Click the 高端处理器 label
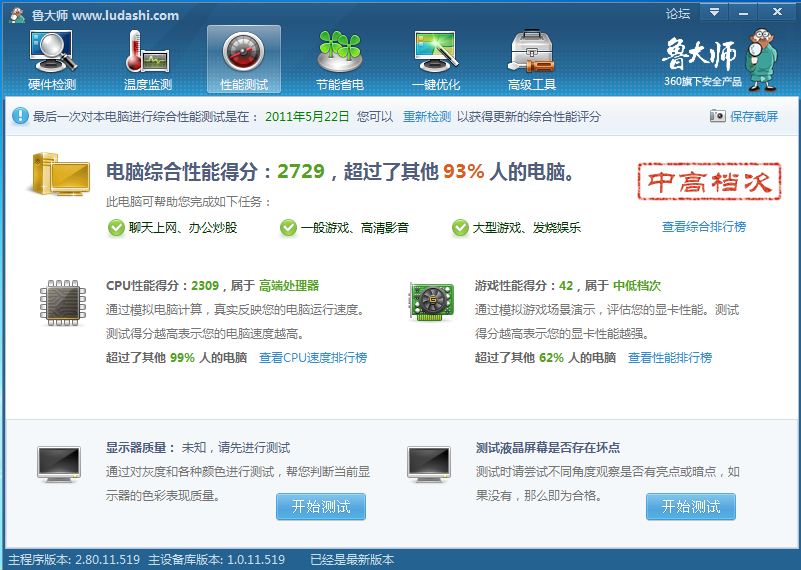Image resolution: width=801 pixels, height=570 pixels. tap(289, 286)
